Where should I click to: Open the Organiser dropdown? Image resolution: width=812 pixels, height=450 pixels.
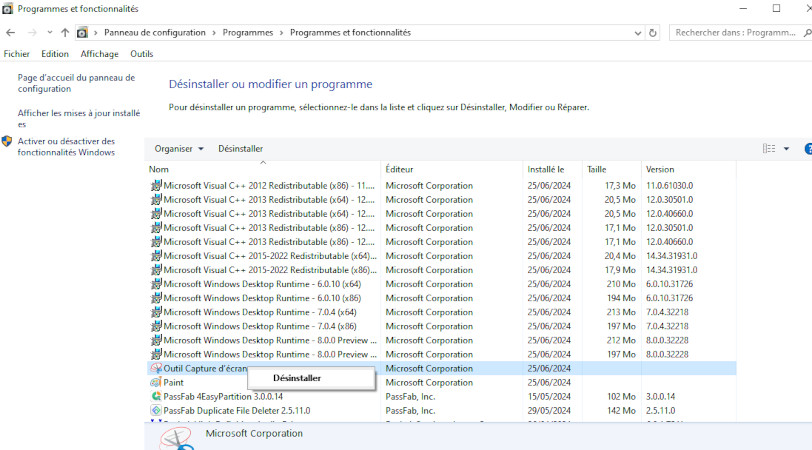click(x=179, y=149)
